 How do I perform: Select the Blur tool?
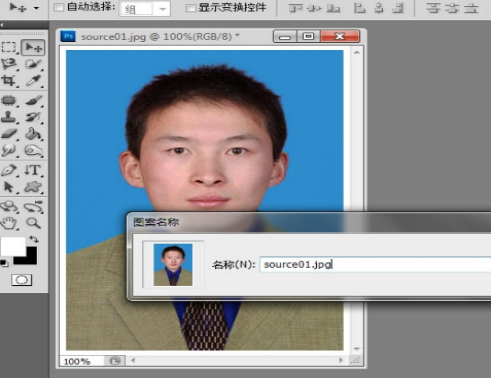(9, 150)
